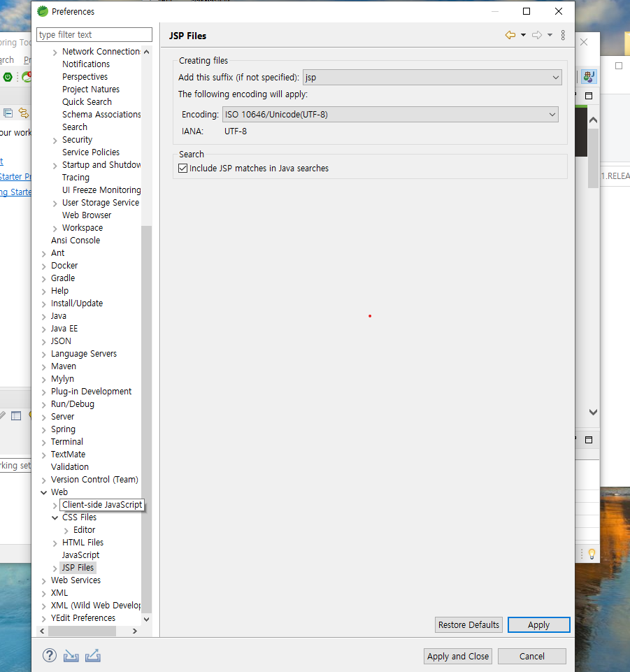Click the Restore Defaults button
Viewport: 630px width, 672px height.
point(468,625)
